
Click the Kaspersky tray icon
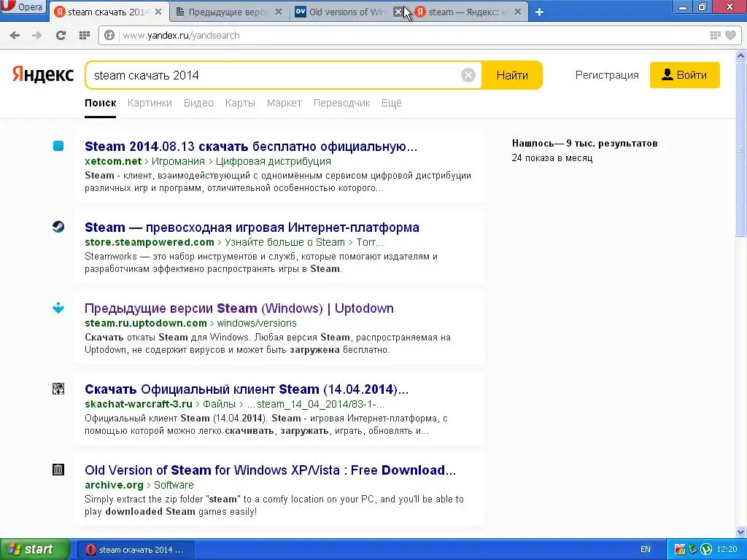point(680,550)
